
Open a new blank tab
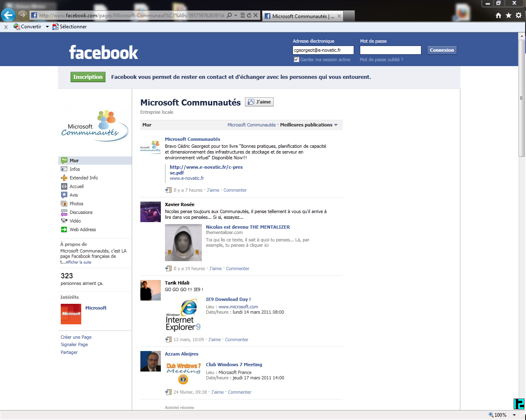[349, 16]
